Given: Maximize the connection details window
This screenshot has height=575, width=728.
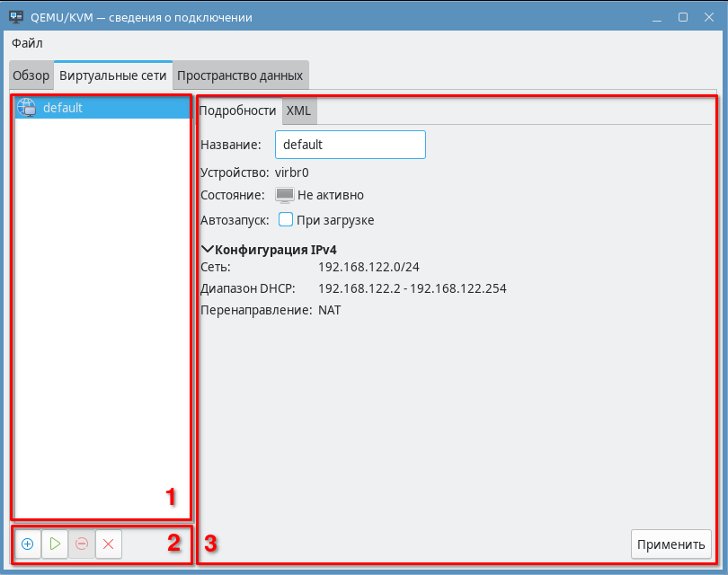Looking at the screenshot, I should click(x=683, y=17).
